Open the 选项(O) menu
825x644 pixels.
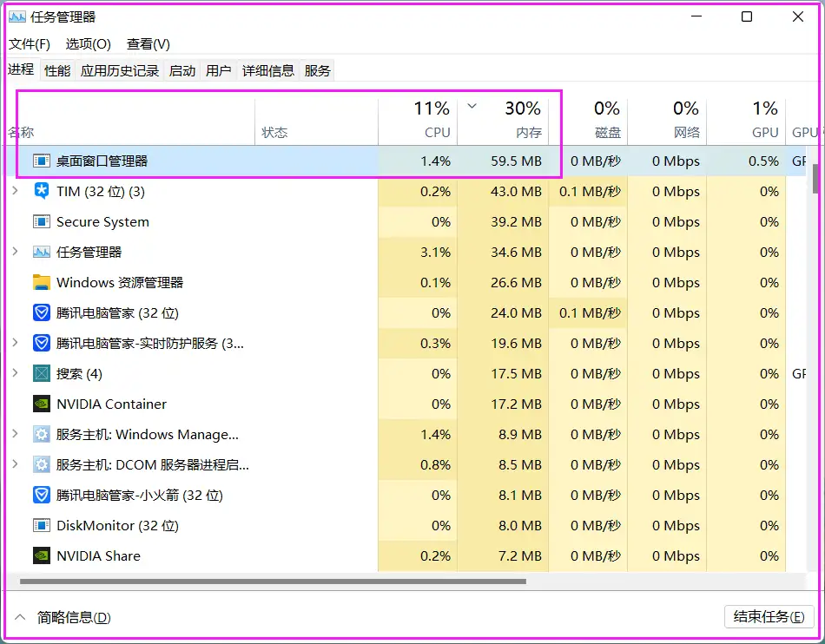click(89, 44)
